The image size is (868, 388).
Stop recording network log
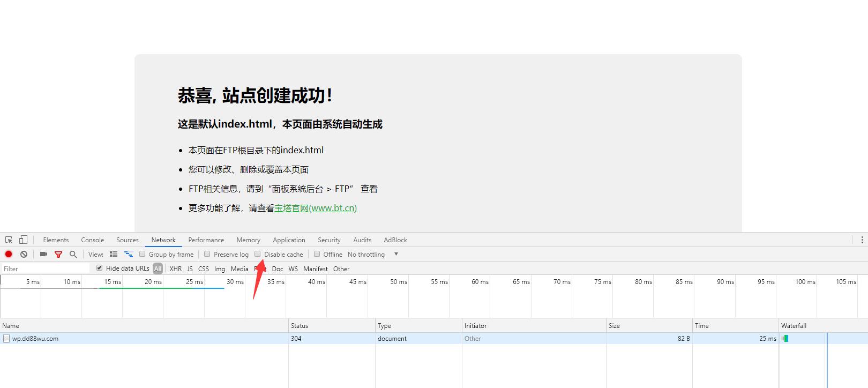click(x=9, y=254)
